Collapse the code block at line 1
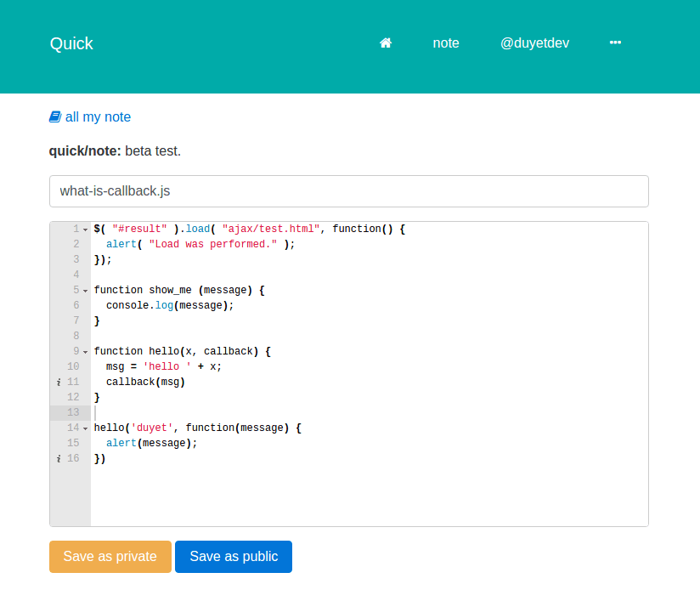The width and height of the screenshot is (700, 601). [86, 230]
